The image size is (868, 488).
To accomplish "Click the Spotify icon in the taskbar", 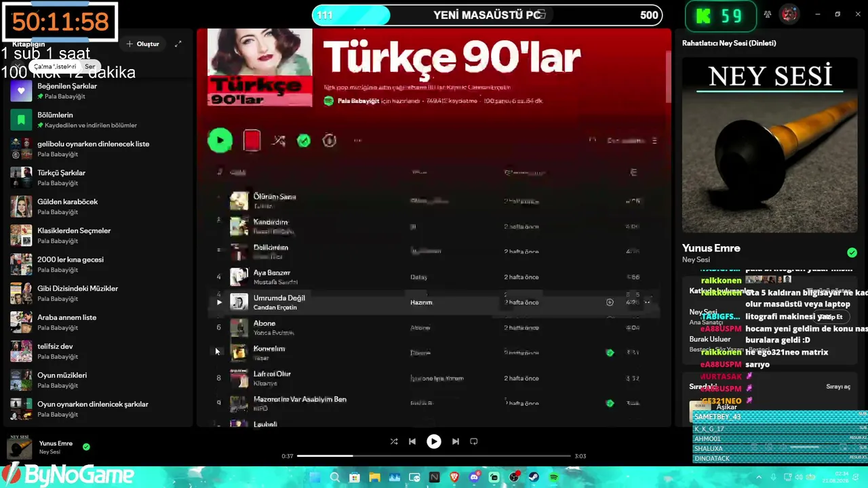I will [554, 478].
